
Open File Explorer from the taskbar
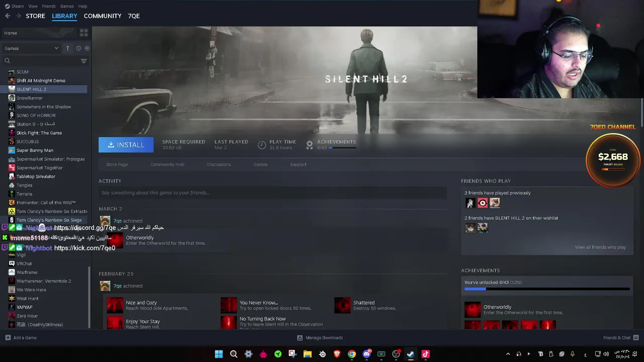[307, 354]
